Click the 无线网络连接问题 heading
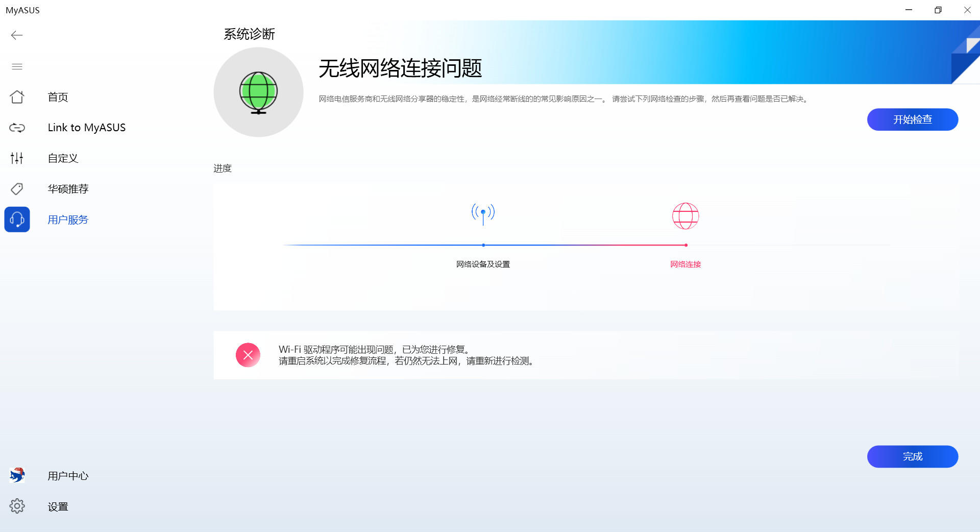This screenshot has width=980, height=532. click(400, 68)
